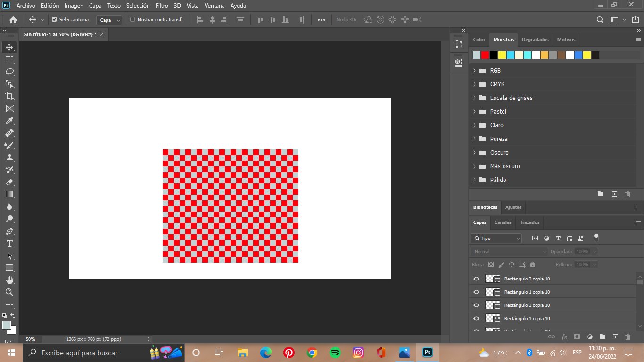Activate the Horizontal Type tool

coord(9,243)
